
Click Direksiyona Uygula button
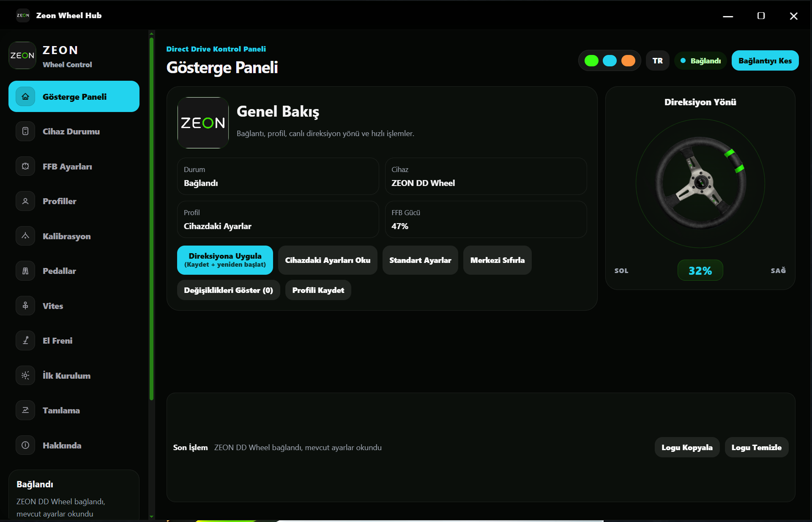tap(225, 260)
